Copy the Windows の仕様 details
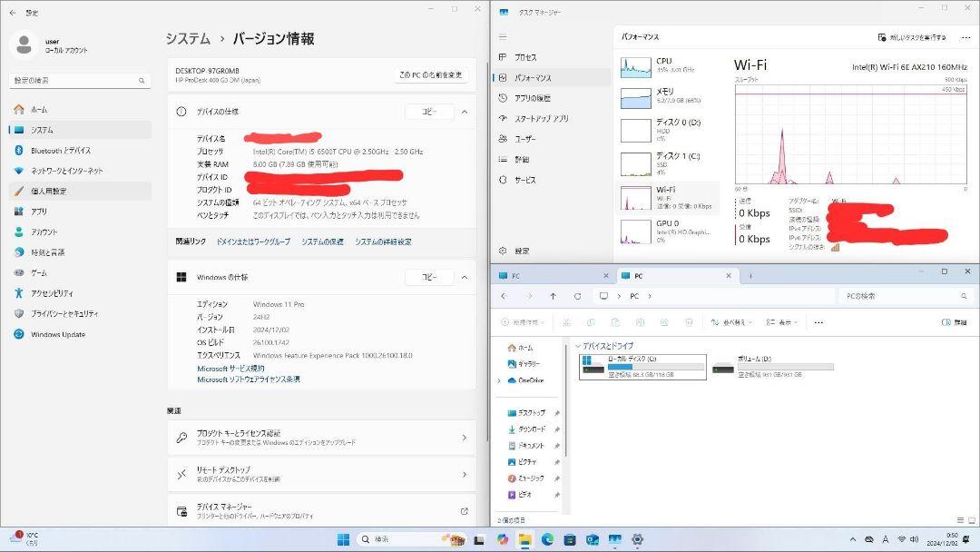980x552 pixels. coord(429,277)
